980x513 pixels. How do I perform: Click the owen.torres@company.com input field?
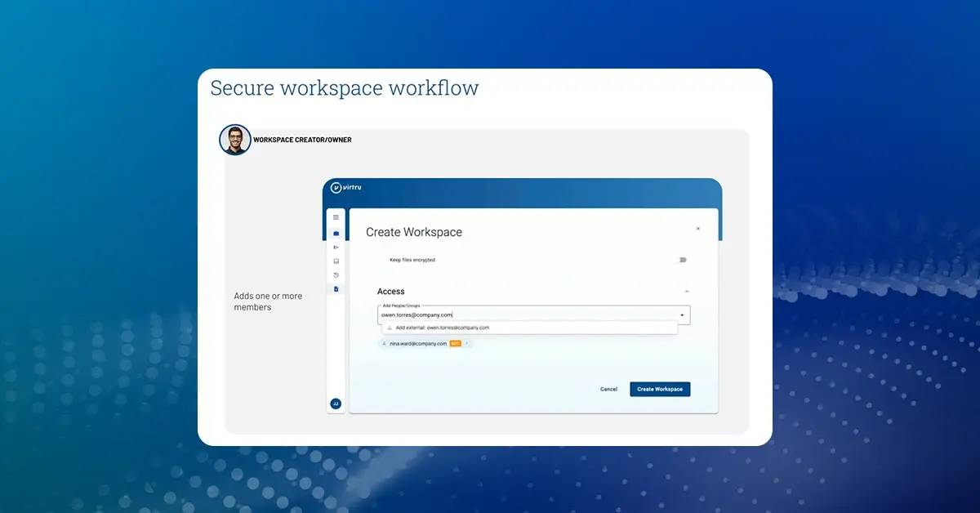tap(534, 314)
